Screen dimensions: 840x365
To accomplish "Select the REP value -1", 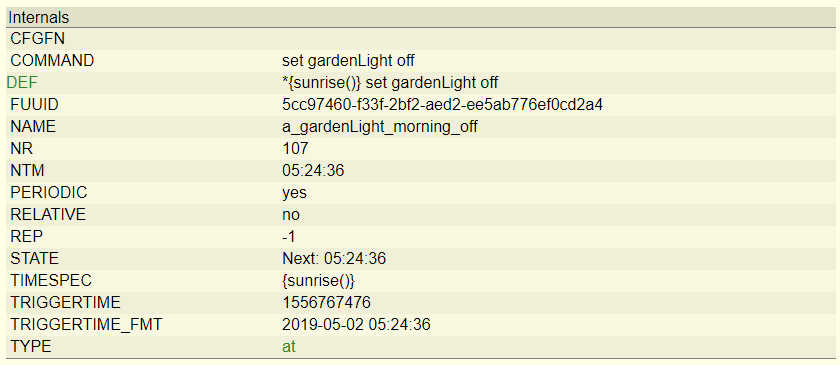I will coord(289,237).
